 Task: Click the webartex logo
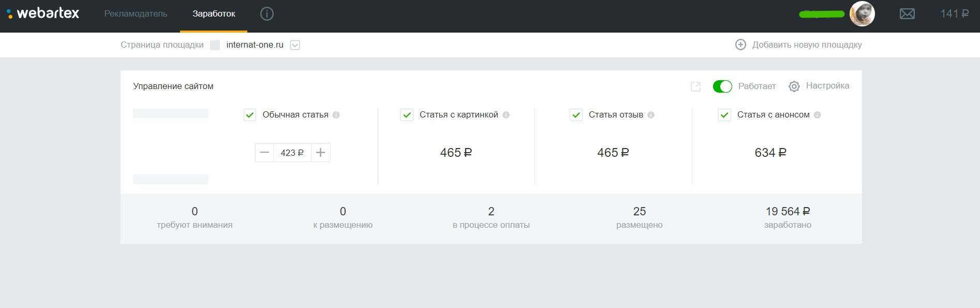(43, 13)
